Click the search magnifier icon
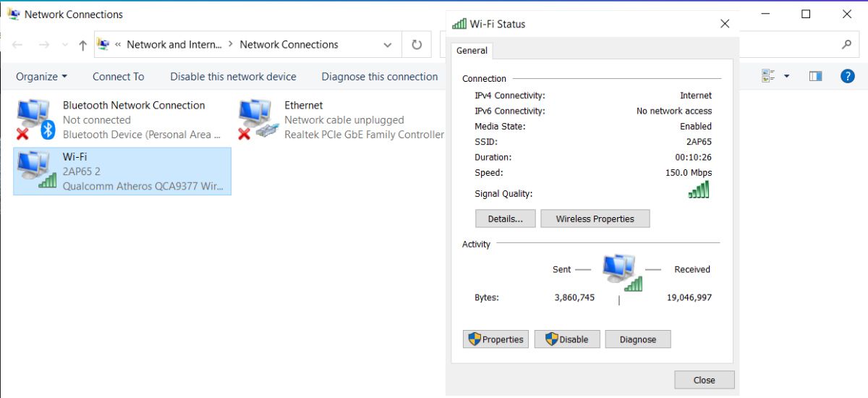The width and height of the screenshot is (868, 398). click(x=846, y=45)
